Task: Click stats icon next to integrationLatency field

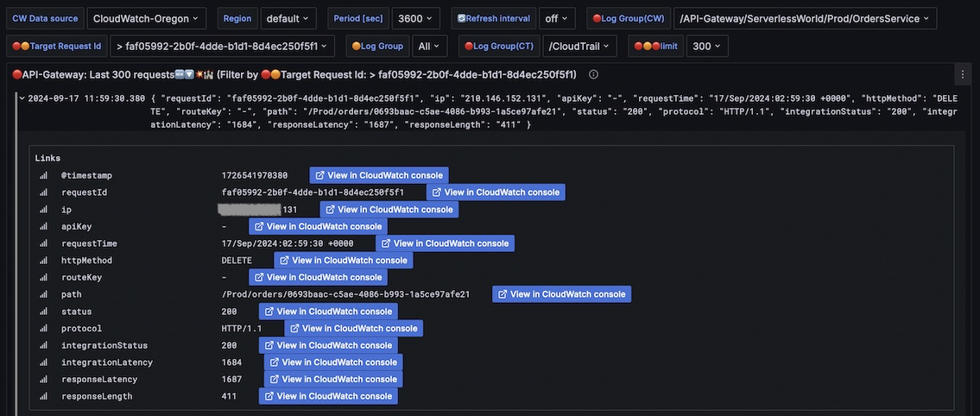Action: [x=43, y=362]
